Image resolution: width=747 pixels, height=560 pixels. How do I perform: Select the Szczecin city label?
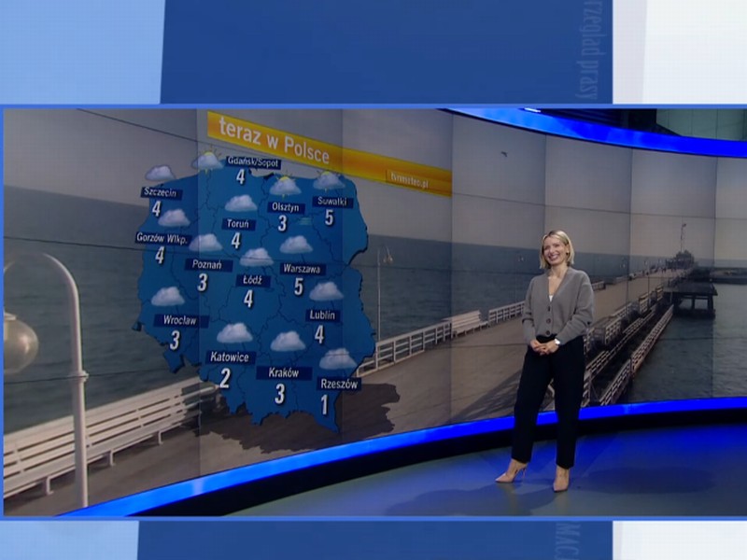pyautogui.click(x=161, y=192)
